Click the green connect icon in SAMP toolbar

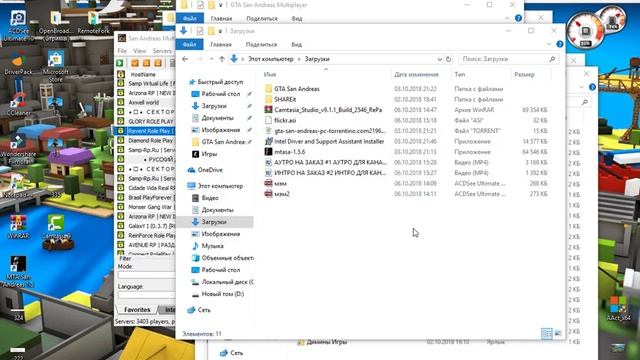120,63
